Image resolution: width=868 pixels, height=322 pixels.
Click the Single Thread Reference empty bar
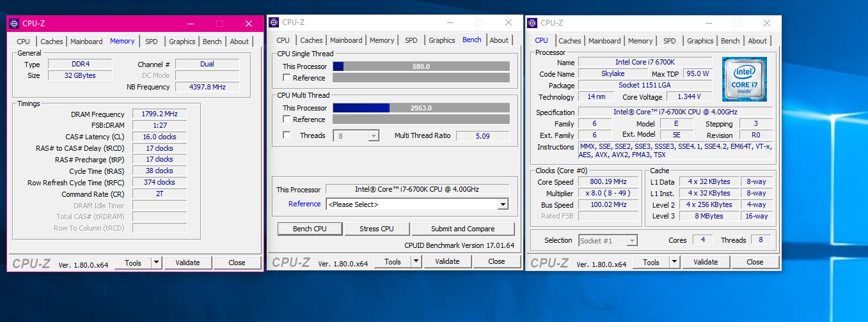click(421, 78)
